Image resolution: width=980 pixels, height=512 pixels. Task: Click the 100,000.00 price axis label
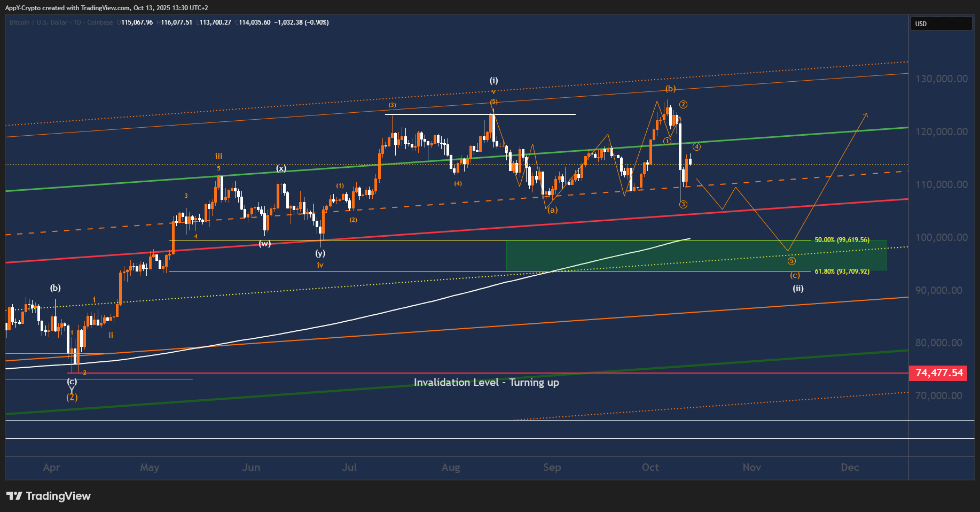[x=941, y=237]
